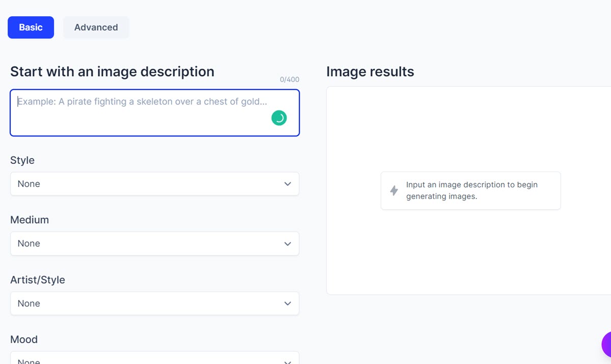The height and width of the screenshot is (364, 611).
Task: Click the Image results panel heading
Action: coord(370,72)
